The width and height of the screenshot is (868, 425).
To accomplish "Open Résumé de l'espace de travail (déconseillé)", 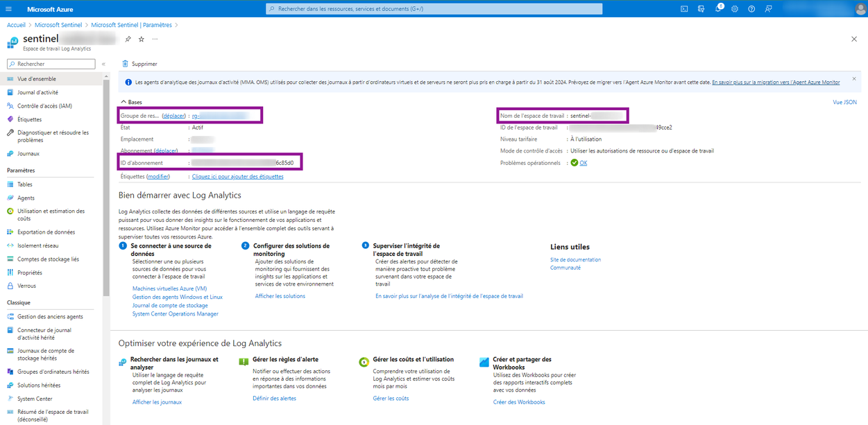I will coord(51,415).
